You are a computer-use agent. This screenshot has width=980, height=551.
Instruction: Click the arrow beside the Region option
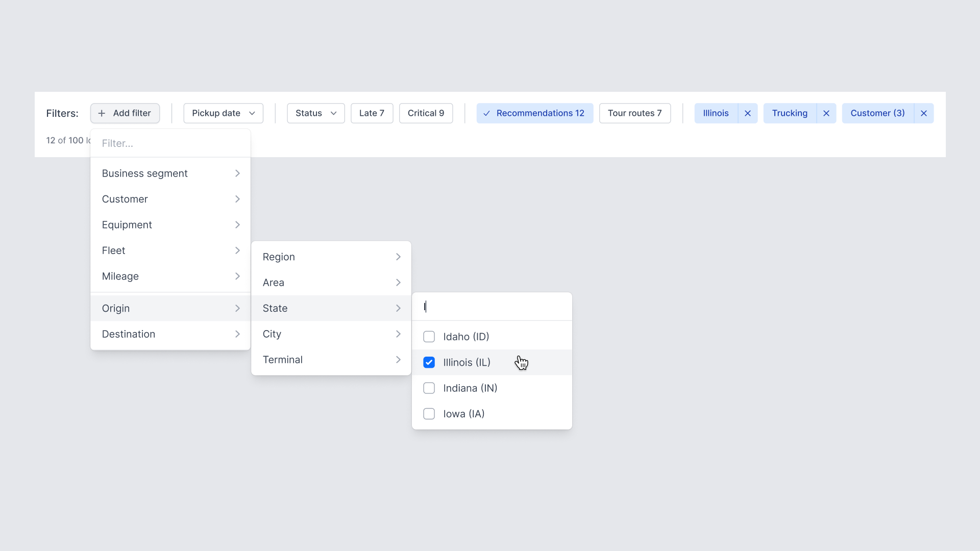398,257
